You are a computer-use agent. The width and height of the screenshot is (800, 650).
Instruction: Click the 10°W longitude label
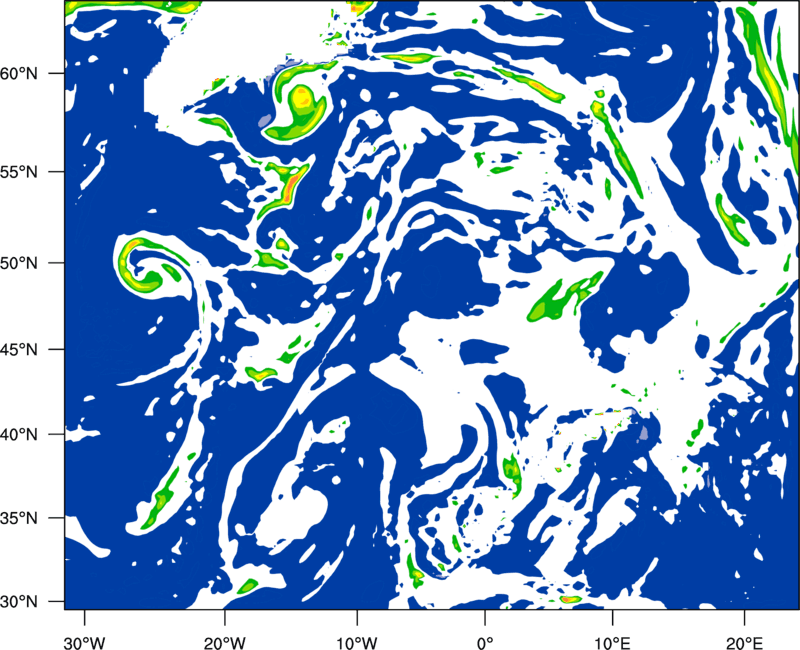(x=357, y=642)
